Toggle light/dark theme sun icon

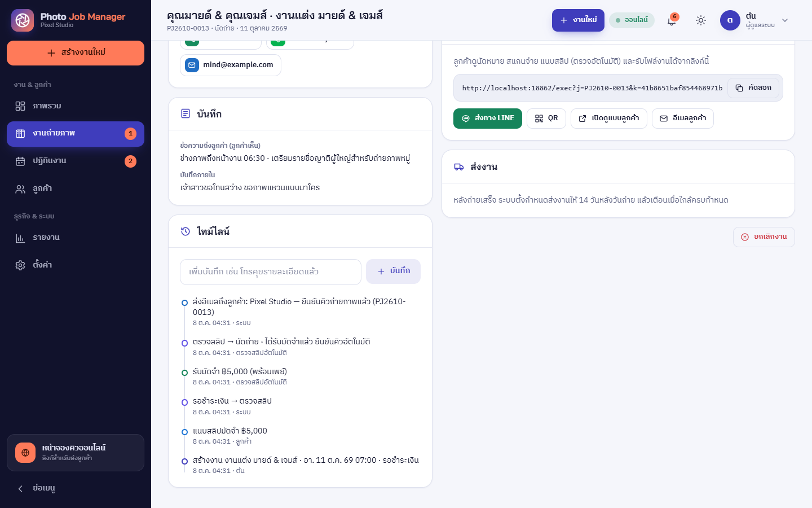pyautogui.click(x=701, y=20)
